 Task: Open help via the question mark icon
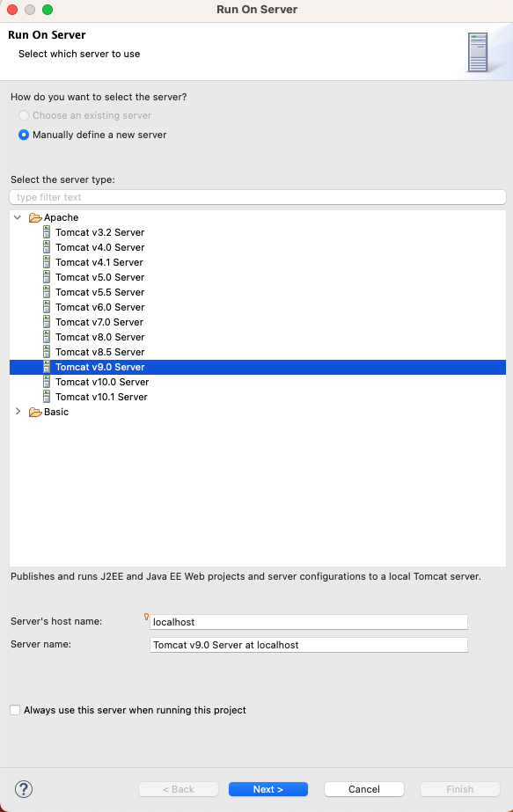click(x=24, y=789)
